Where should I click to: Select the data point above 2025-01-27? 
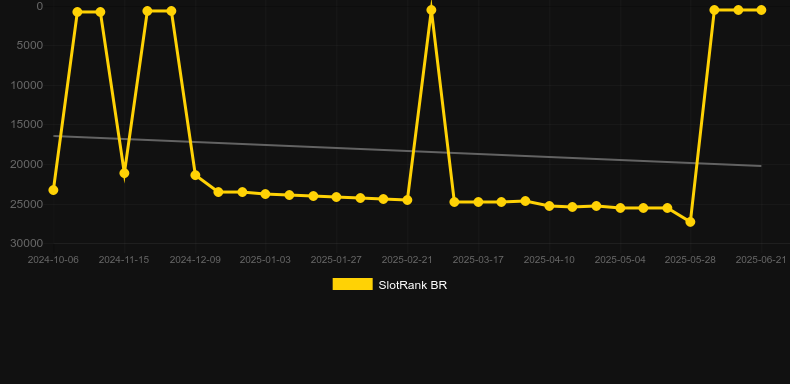336,197
